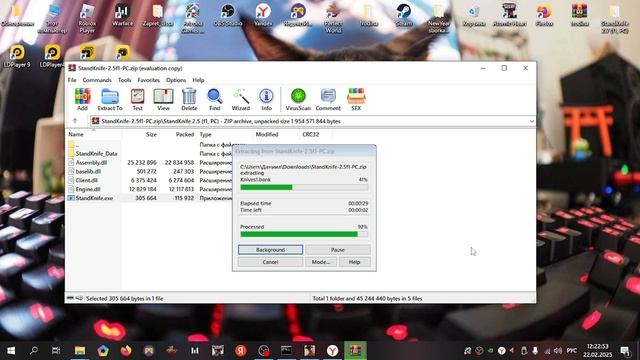Viewport: 640px width, 360px height.
Task: Open the Windows Start menu
Action: click(x=11, y=350)
